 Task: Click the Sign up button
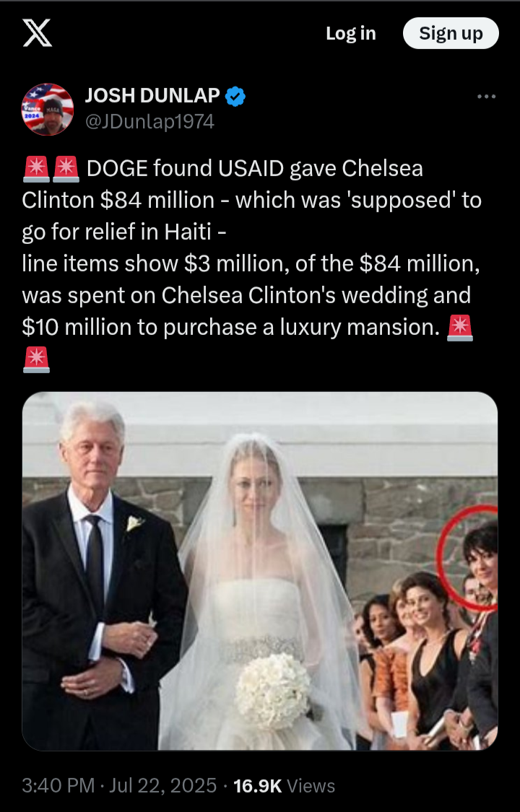pos(451,33)
